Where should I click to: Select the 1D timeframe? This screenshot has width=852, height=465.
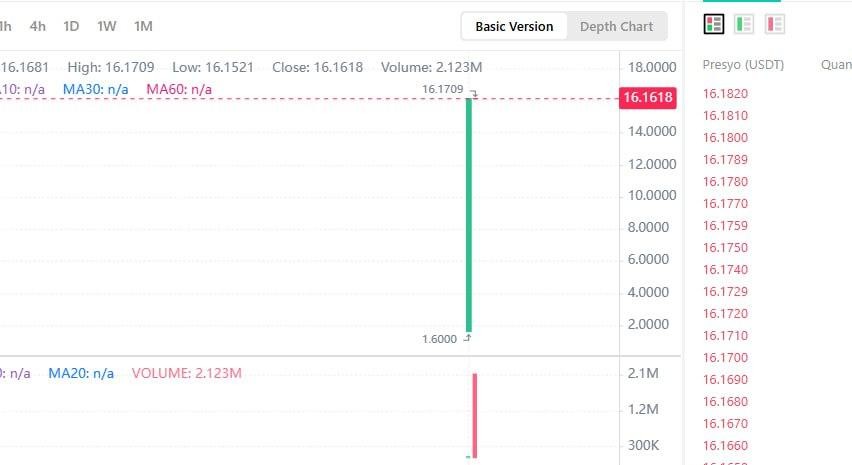coord(71,26)
